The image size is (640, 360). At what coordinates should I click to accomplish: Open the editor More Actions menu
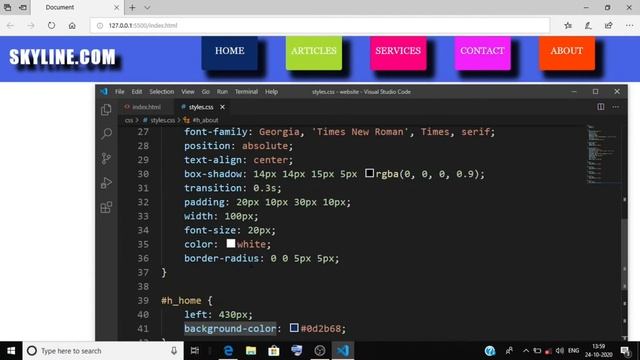tap(616, 107)
